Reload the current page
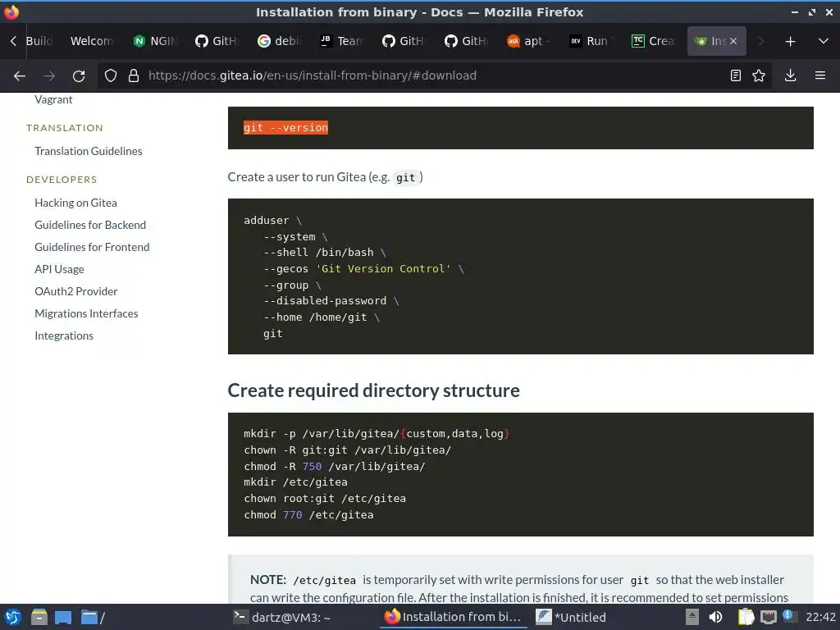The width and height of the screenshot is (840, 630). pyautogui.click(x=79, y=76)
